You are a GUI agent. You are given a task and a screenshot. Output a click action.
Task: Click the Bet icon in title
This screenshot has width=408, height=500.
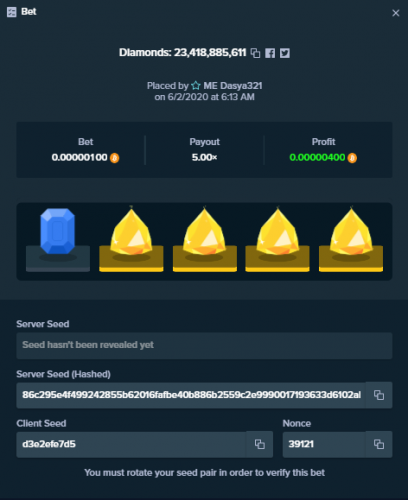point(12,12)
